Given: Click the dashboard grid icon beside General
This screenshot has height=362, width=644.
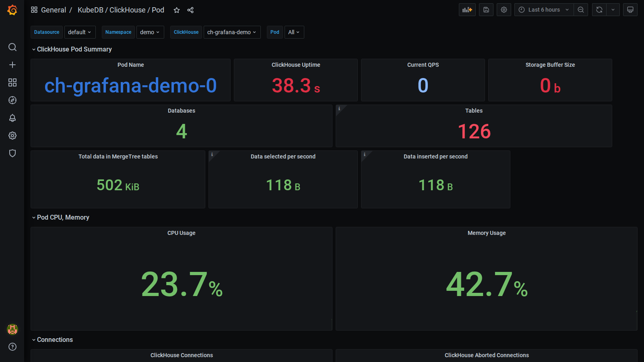Looking at the screenshot, I should point(34,10).
